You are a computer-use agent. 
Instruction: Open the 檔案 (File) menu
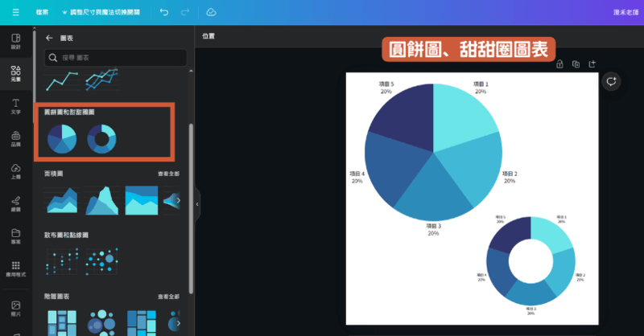(x=42, y=13)
